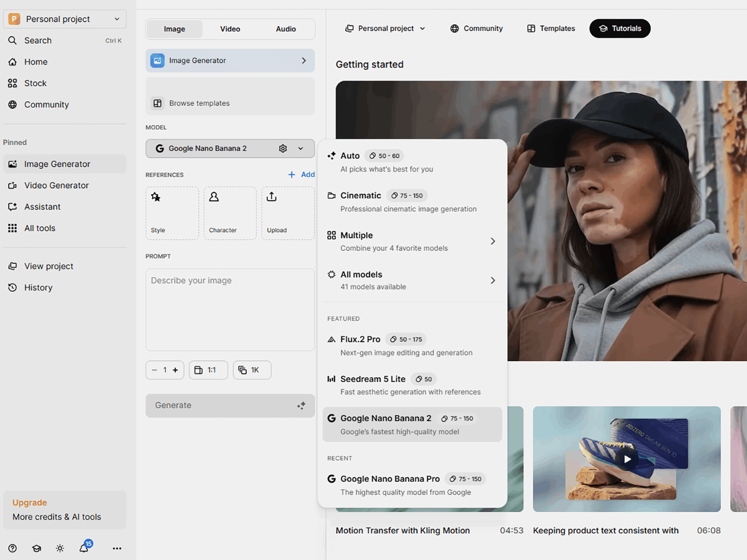Image resolution: width=747 pixels, height=560 pixels.
Task: Expand the Personal project sidebar dropdown
Action: pyautogui.click(x=65, y=19)
